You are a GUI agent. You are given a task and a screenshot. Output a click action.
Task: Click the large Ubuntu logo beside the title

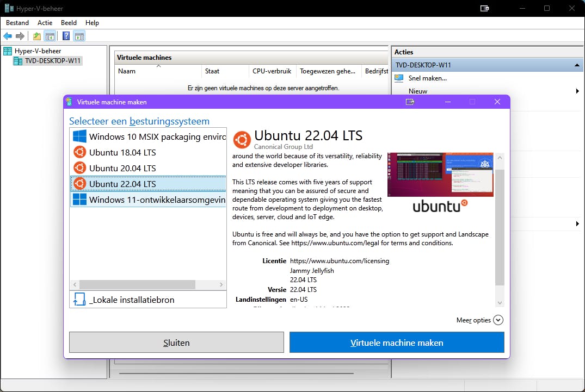click(242, 140)
